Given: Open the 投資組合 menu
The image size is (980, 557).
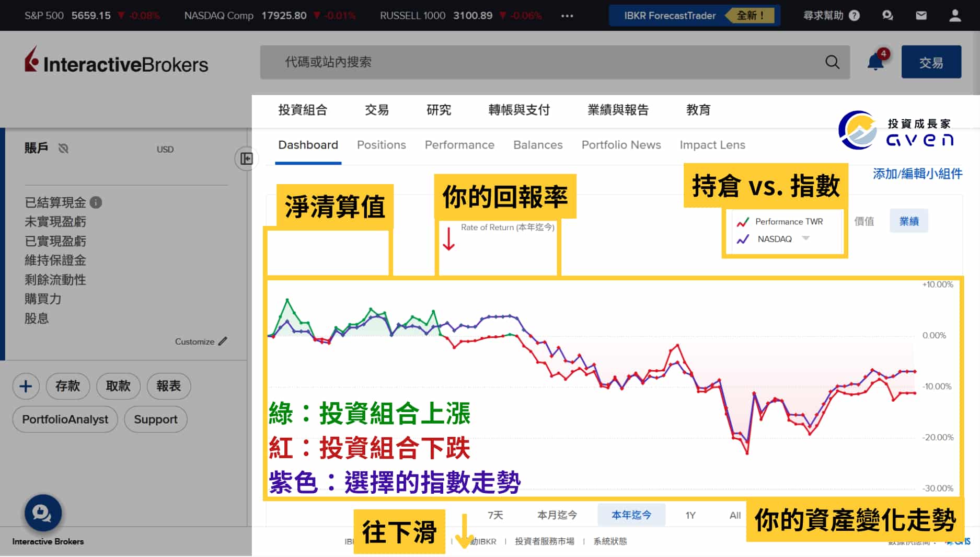Looking at the screenshot, I should pyautogui.click(x=303, y=110).
